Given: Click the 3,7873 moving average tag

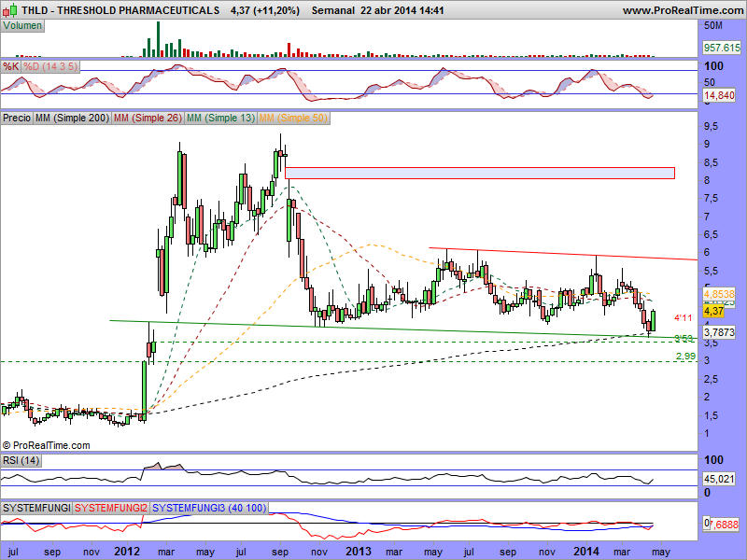Looking at the screenshot, I should (x=719, y=332).
